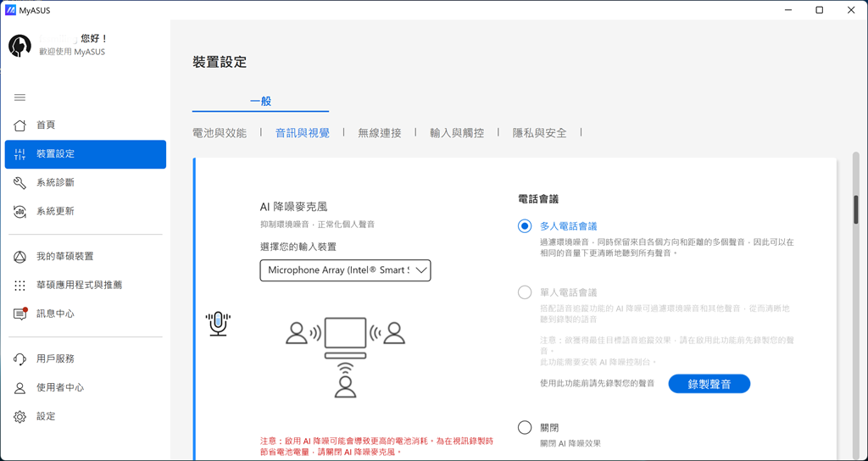The image size is (868, 461).
Task: Click the vertical scrollbar thumb
Action: coord(856,209)
